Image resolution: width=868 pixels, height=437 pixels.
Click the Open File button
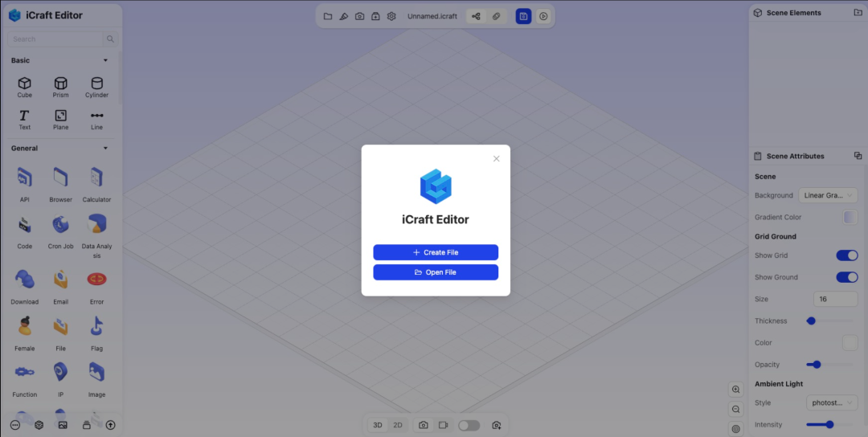(436, 272)
